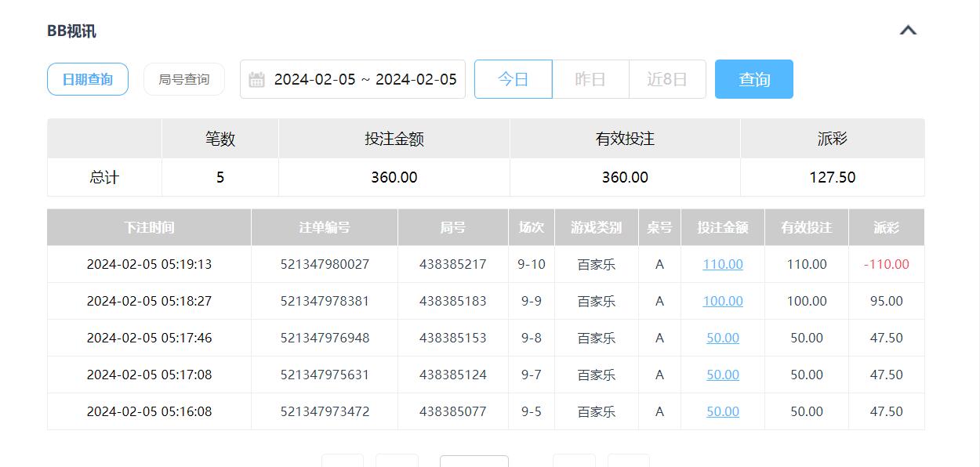Select the 今日 quick filter
Viewport: 980px width, 467px height.
(513, 79)
